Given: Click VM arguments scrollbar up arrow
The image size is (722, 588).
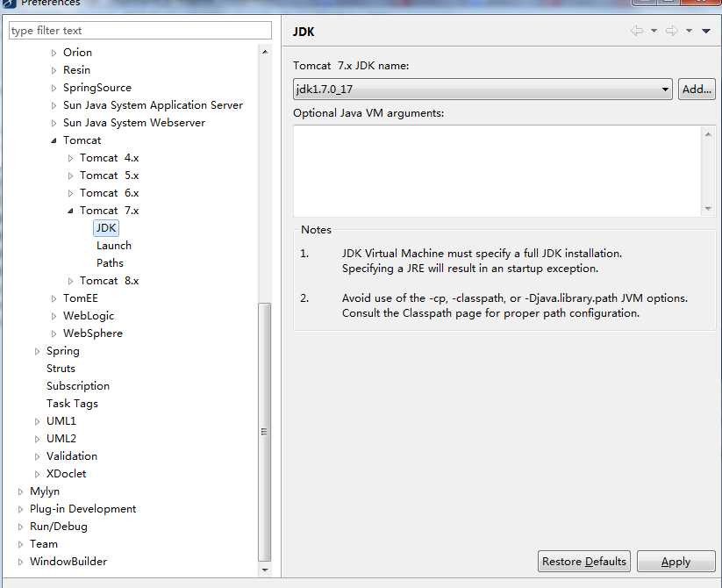Looking at the screenshot, I should [x=708, y=134].
